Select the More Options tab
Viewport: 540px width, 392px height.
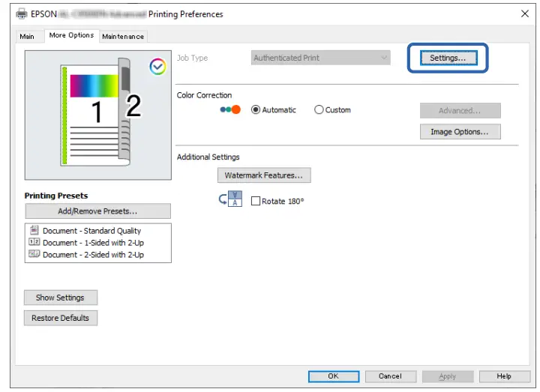pos(71,35)
